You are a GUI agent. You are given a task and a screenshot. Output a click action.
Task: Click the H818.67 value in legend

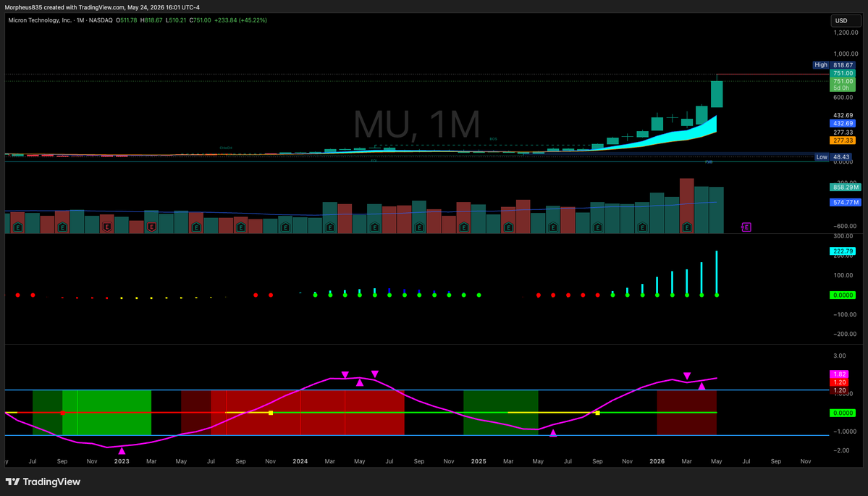click(x=151, y=20)
